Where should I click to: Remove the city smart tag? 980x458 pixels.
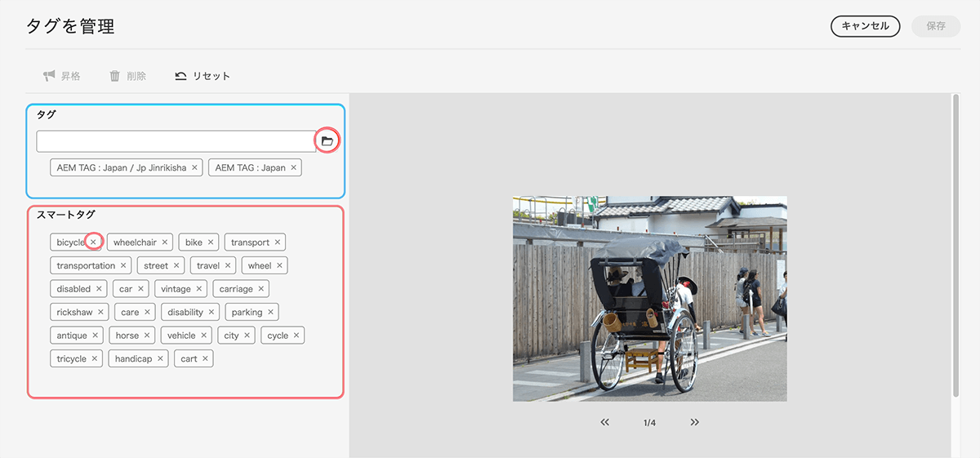[247, 336]
